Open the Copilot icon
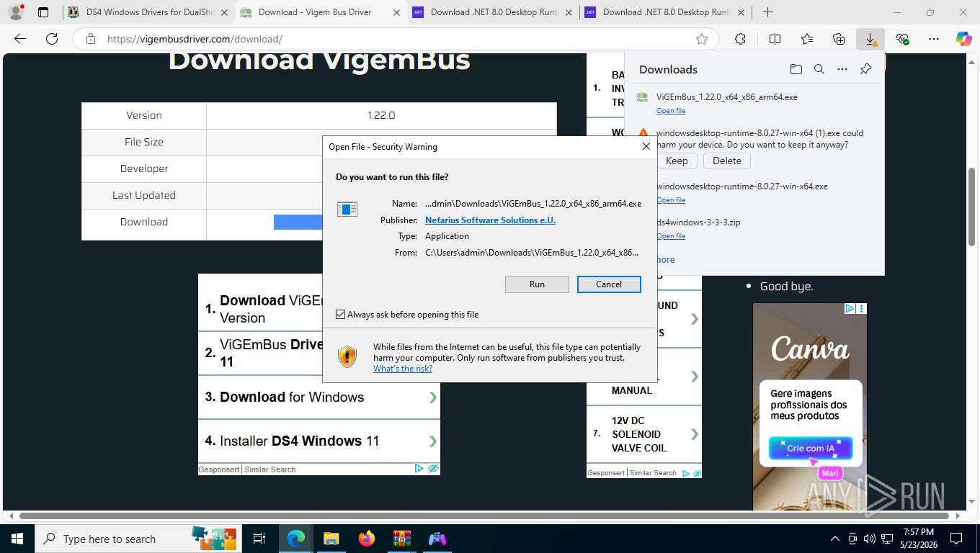Image resolution: width=980 pixels, height=553 pixels. pos(963,39)
